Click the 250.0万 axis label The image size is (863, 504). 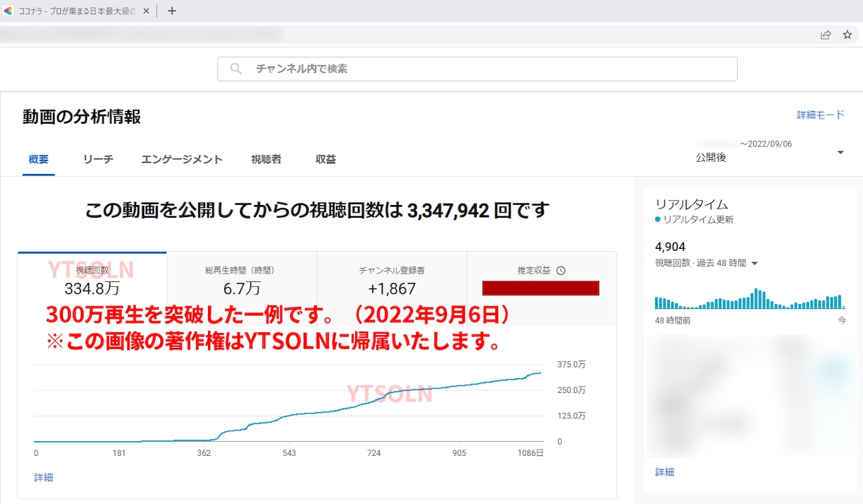[x=572, y=389]
